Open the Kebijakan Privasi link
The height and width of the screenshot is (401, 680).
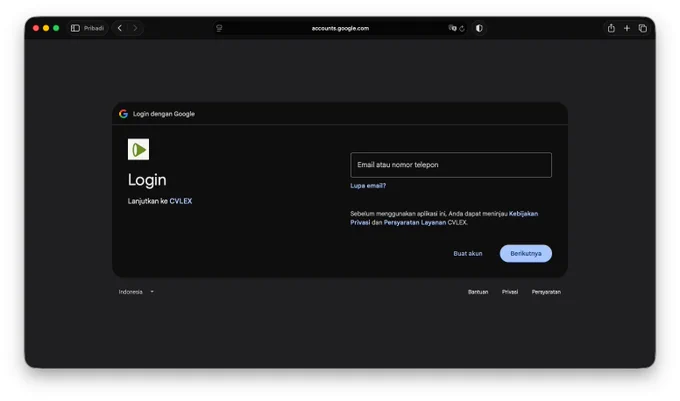[523, 214]
